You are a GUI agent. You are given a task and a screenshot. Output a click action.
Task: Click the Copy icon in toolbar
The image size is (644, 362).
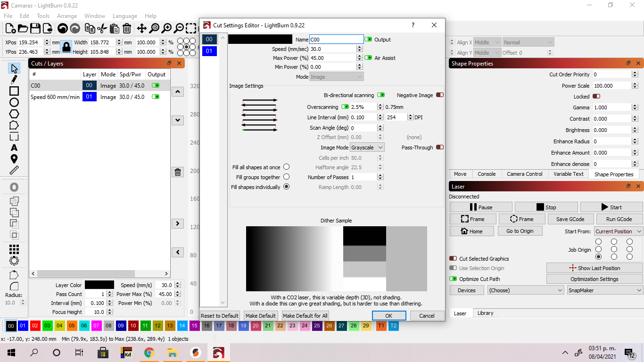click(90, 28)
